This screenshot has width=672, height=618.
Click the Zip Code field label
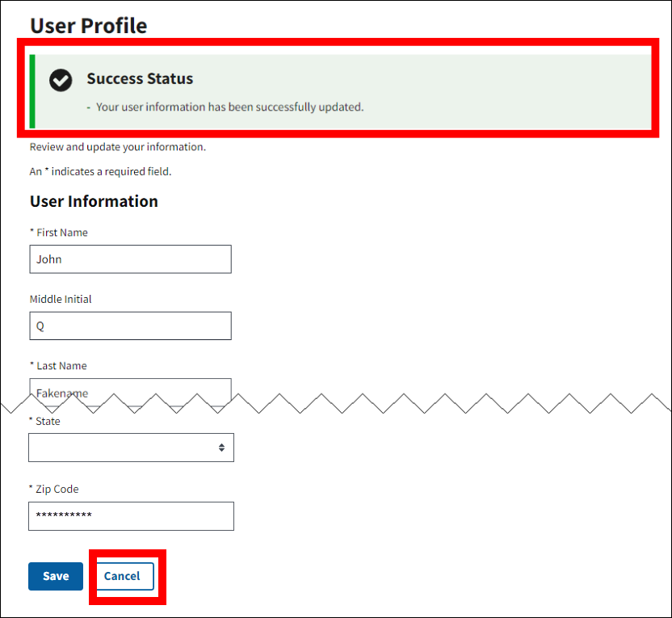[53, 489]
